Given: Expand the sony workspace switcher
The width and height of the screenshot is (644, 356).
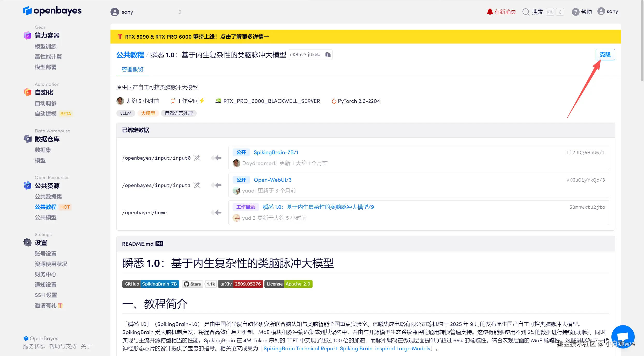Looking at the screenshot, I should pyautogui.click(x=180, y=12).
